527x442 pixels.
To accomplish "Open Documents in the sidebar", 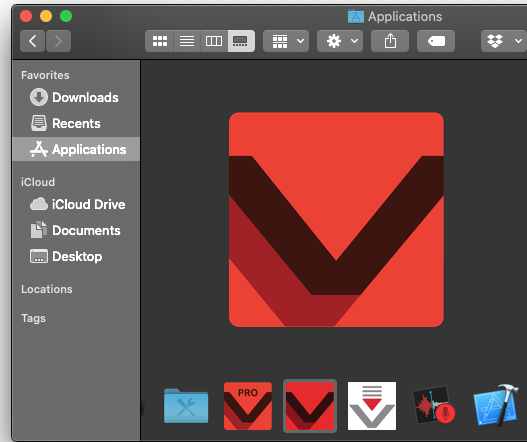I will [76, 231].
